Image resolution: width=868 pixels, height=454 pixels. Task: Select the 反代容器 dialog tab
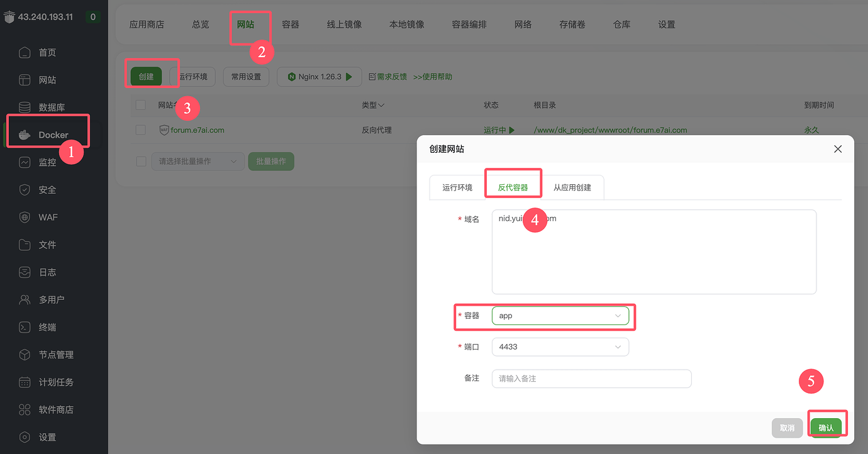pyautogui.click(x=513, y=187)
